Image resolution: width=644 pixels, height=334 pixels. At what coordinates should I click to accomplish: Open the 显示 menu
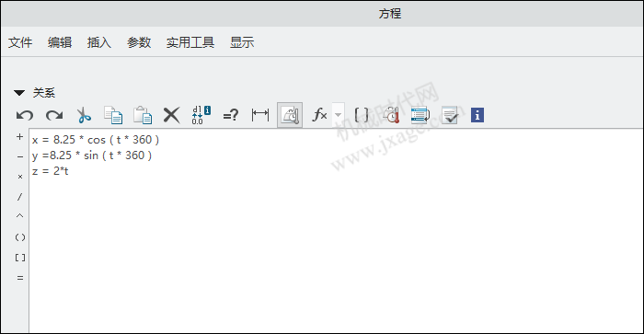[x=242, y=42]
